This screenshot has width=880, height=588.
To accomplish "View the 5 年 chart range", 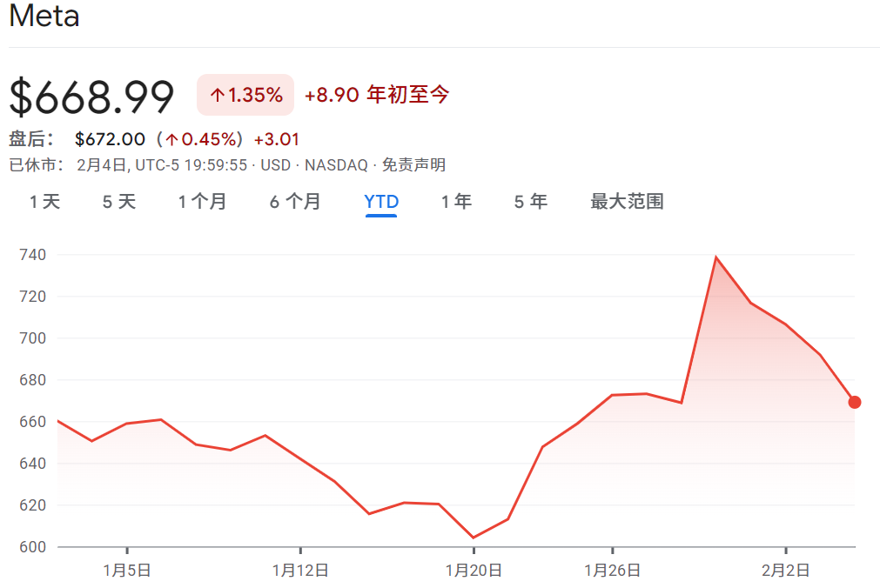I will pos(530,202).
